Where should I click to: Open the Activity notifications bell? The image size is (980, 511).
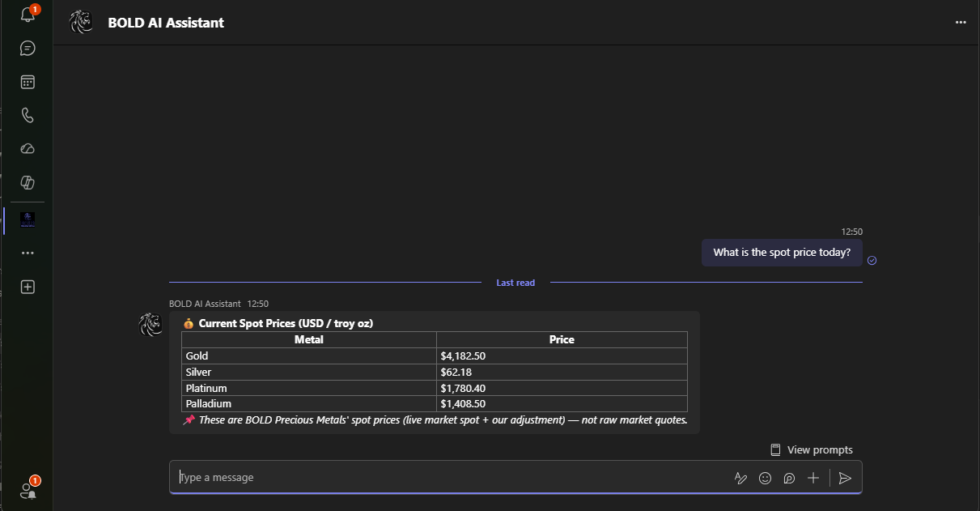click(x=28, y=15)
